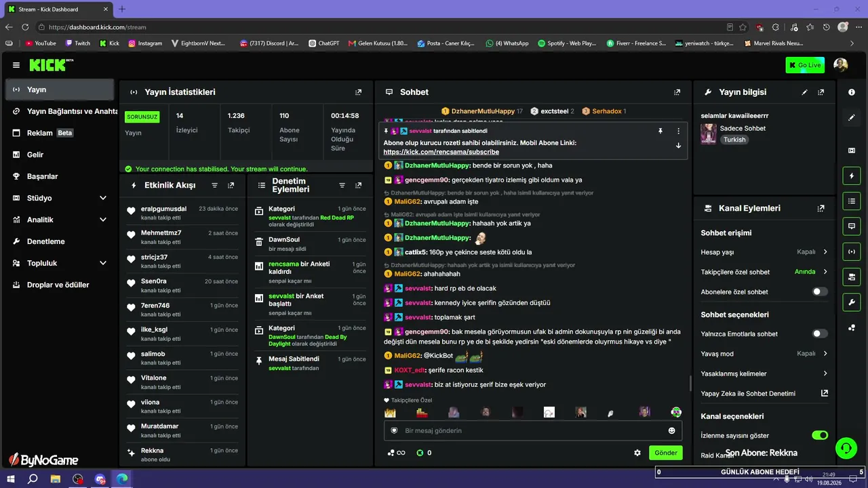Go to Gelir in the sidebar
868x488 pixels.
[60, 155]
